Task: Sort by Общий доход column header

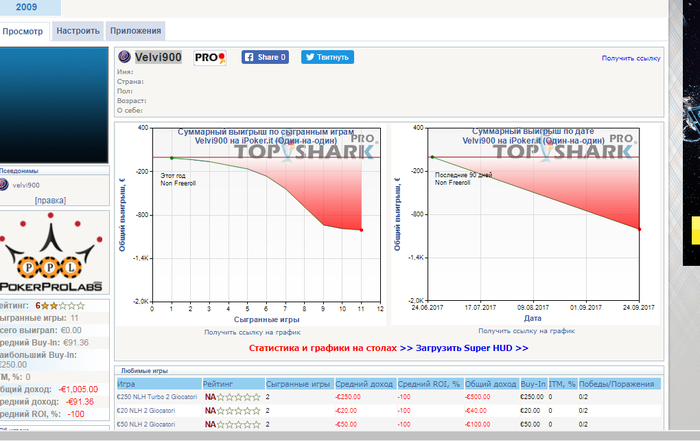Action: 491,384
